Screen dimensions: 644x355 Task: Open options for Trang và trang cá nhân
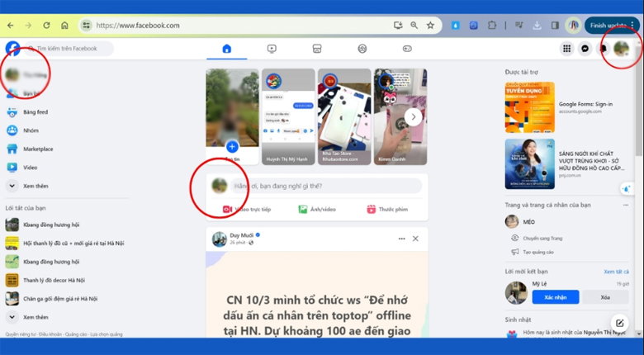pyautogui.click(x=626, y=205)
